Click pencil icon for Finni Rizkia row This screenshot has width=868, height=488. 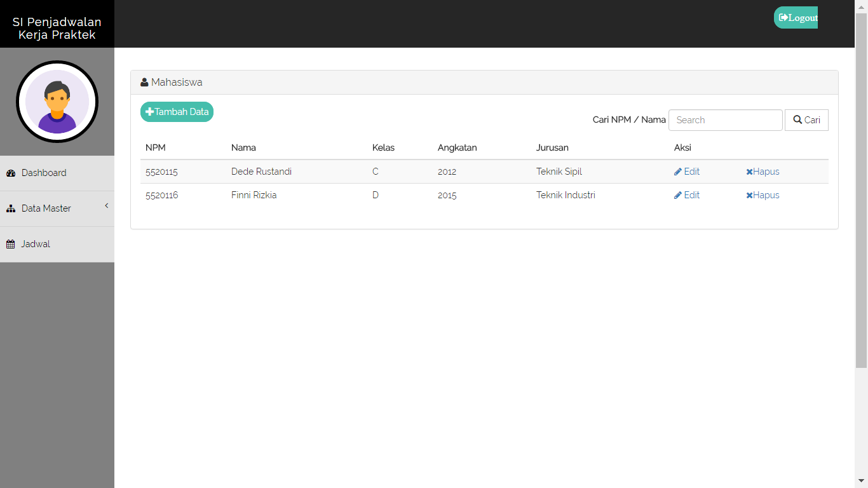click(x=678, y=196)
